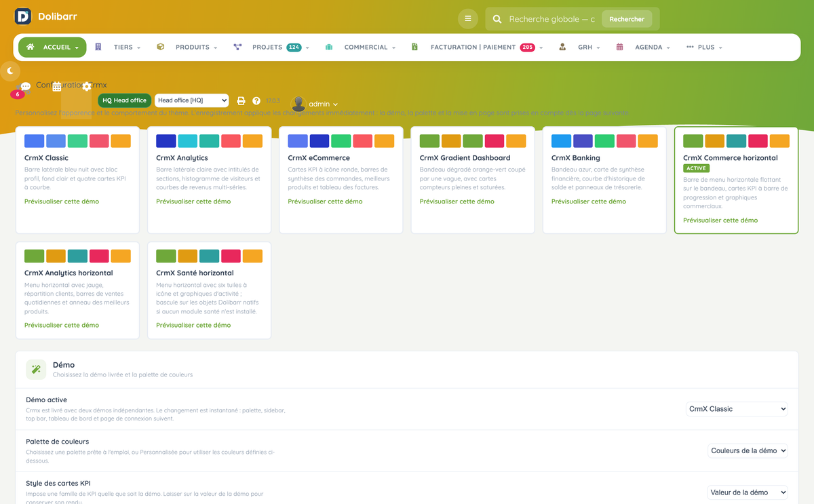Click the admin user avatar
This screenshot has height=504, width=814.
(298, 104)
